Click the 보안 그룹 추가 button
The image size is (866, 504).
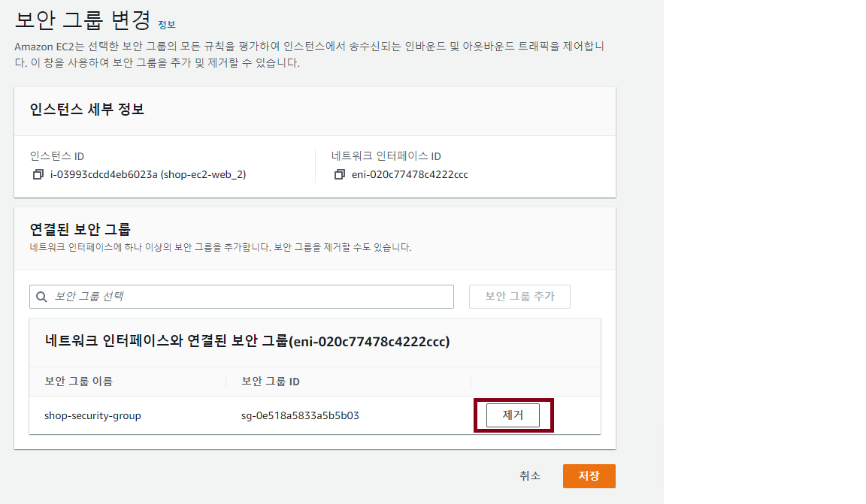click(x=519, y=297)
